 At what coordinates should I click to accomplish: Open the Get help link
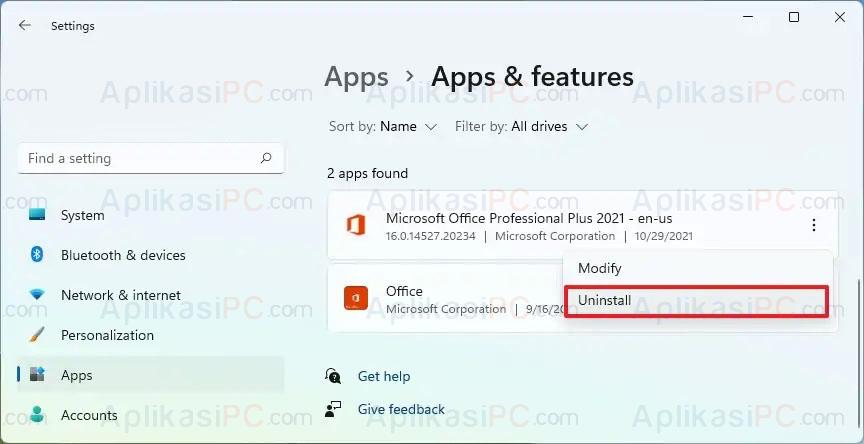pyautogui.click(x=384, y=376)
